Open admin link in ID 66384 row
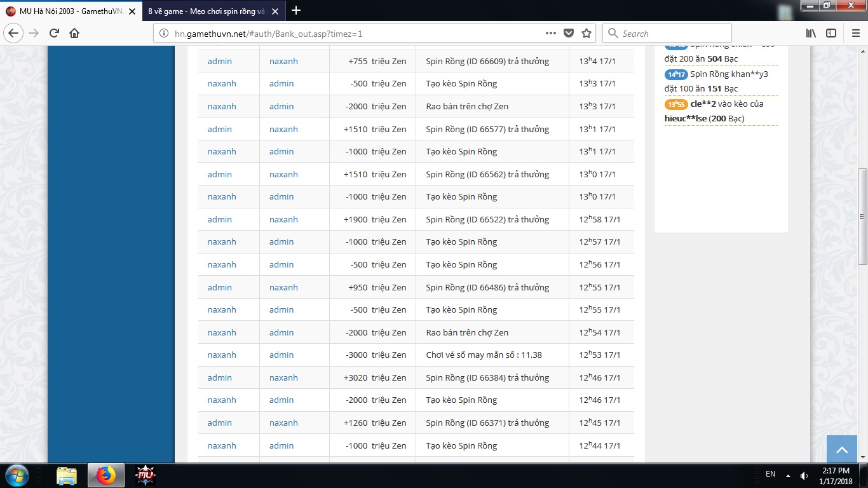This screenshot has height=488, width=868. [219, 377]
